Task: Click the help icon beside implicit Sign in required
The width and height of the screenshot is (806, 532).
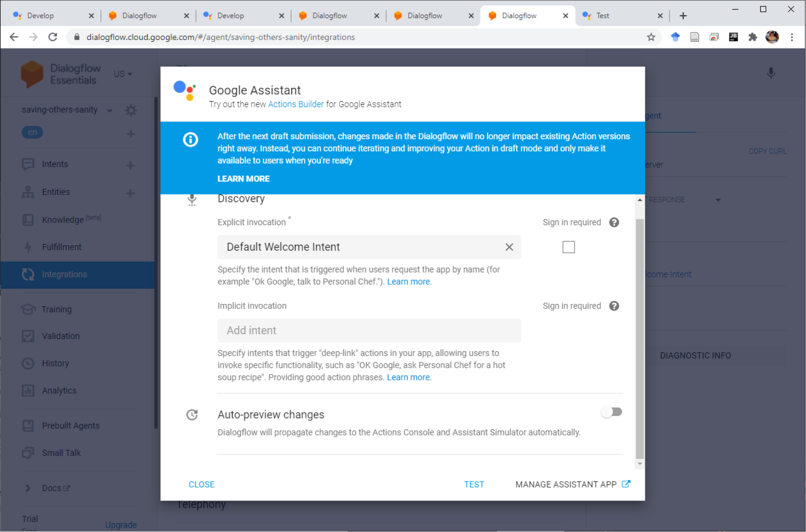Action: pos(614,306)
